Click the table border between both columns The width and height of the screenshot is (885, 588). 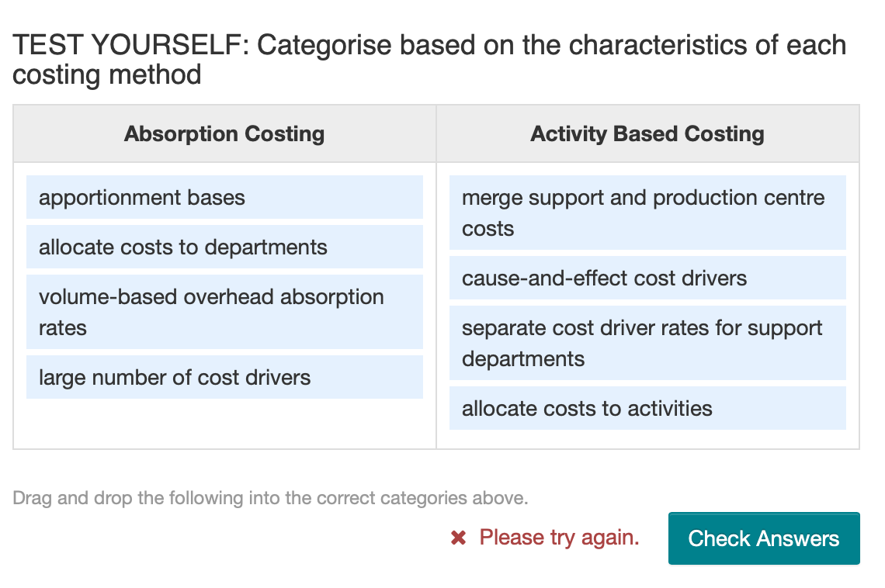(437, 303)
